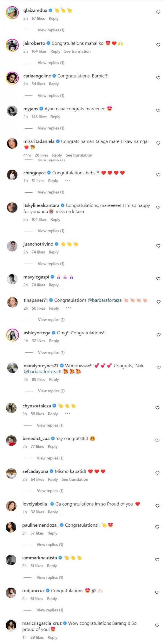Expand View replies under jakroberto's comment
The image size is (165, 644).
51,63
